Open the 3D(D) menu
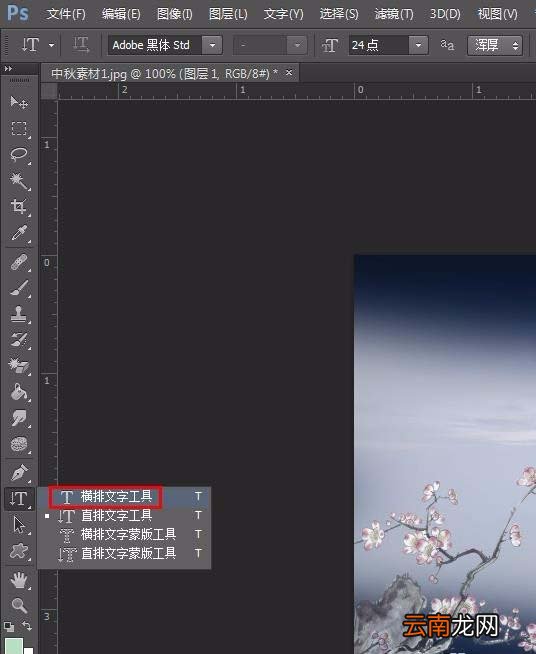This screenshot has height=654, width=536. pos(445,14)
